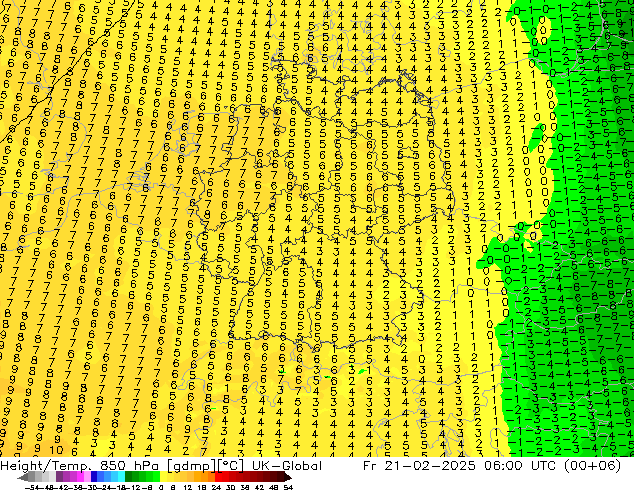634x490 pixels.
Task: Click the 'UK-Global' model label
Action: click(x=287, y=466)
